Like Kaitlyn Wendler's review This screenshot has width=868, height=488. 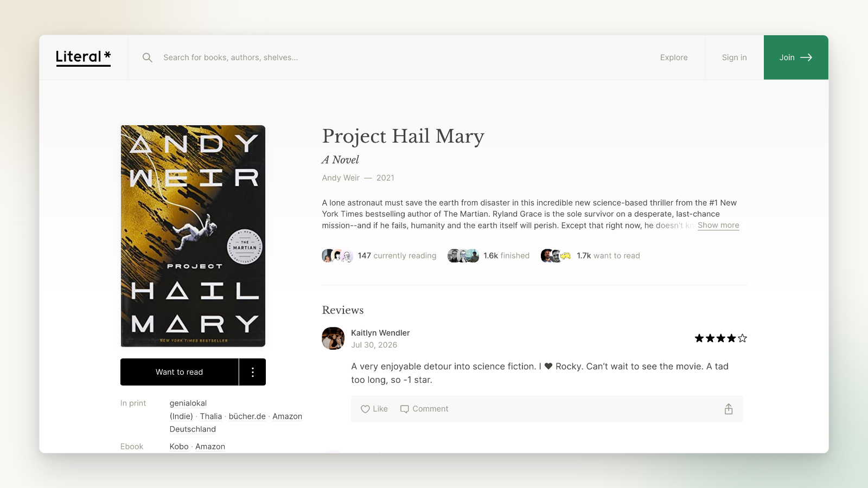(374, 409)
